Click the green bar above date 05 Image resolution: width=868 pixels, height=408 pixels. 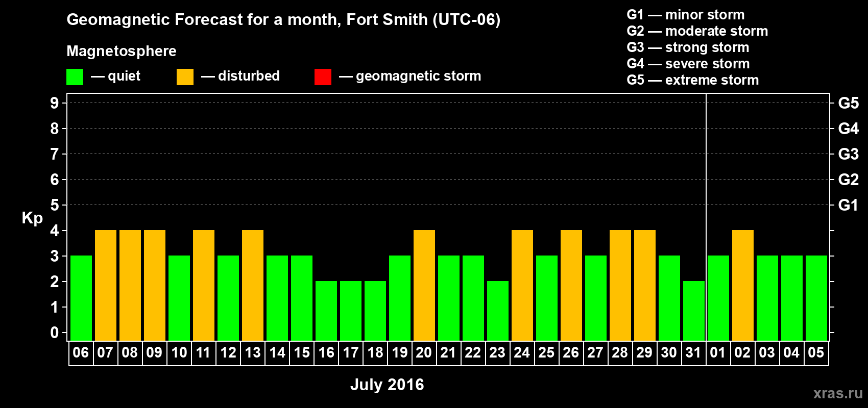(816, 298)
